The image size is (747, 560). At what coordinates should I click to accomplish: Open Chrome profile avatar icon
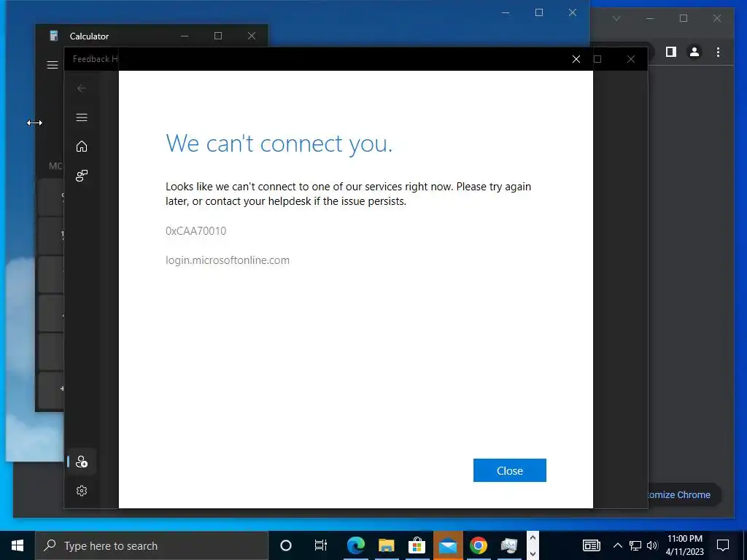point(694,52)
